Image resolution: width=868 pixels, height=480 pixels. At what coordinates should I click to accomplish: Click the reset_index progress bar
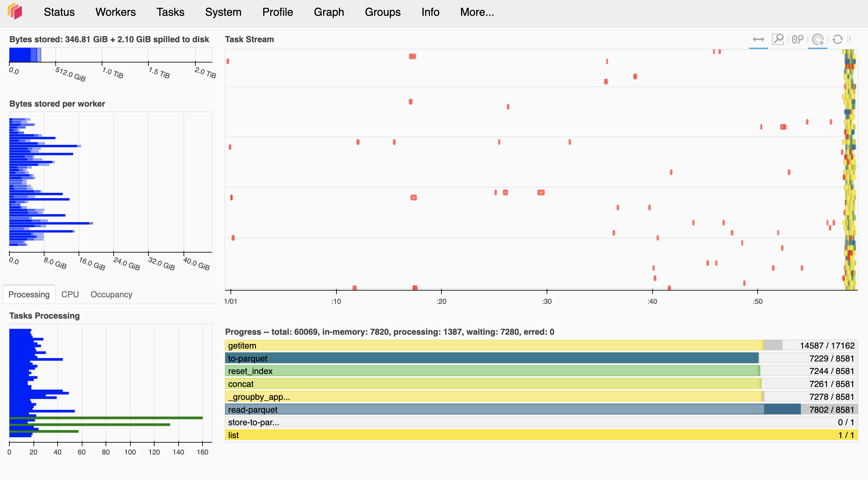tap(541, 371)
